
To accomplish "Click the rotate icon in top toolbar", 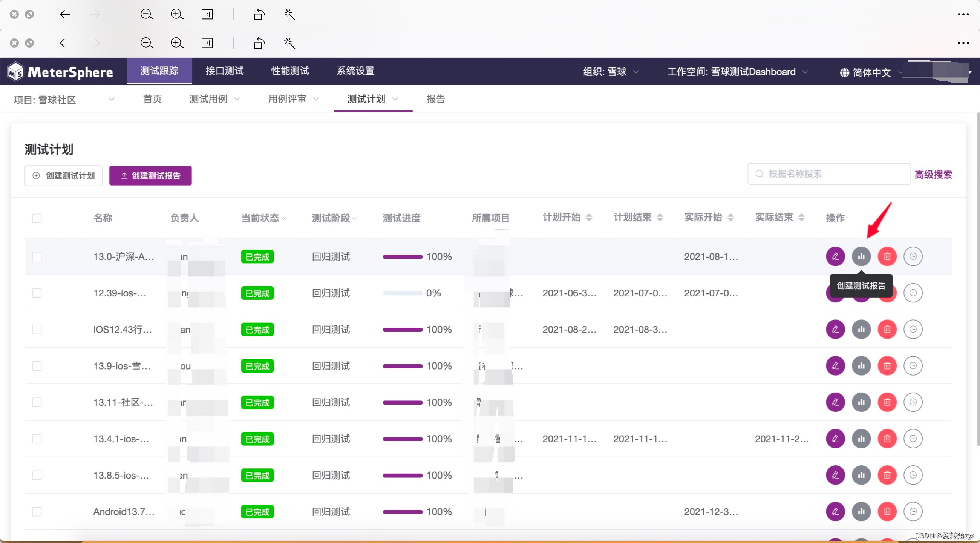I will click(x=259, y=14).
